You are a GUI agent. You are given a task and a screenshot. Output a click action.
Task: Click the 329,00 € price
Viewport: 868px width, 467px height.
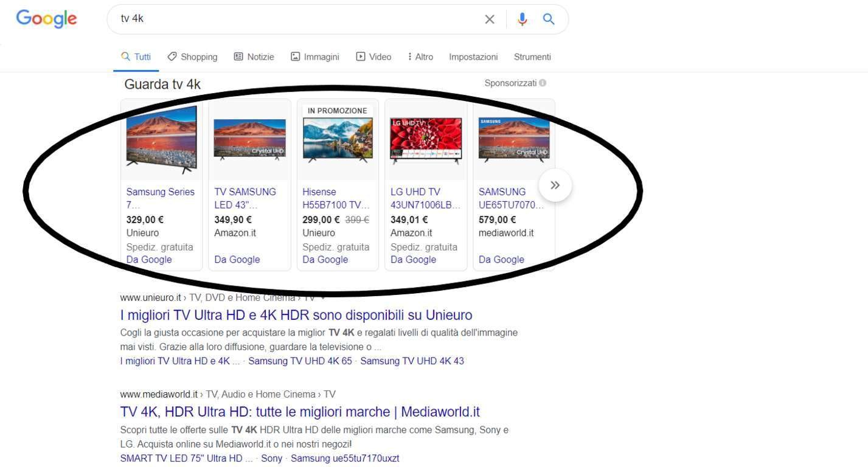(x=145, y=220)
